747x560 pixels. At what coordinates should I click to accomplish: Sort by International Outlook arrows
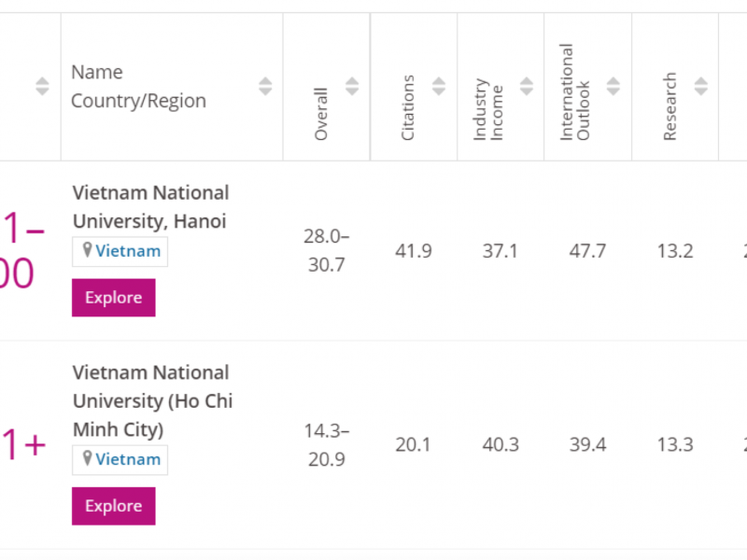point(613,87)
